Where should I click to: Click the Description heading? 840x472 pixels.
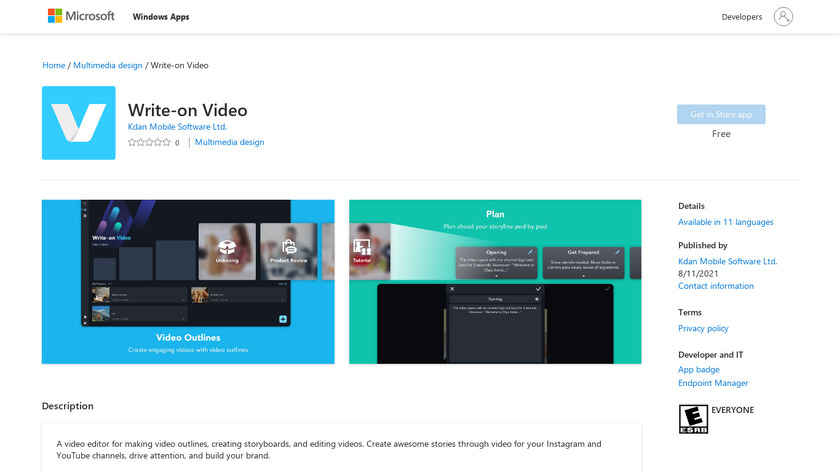click(x=68, y=406)
